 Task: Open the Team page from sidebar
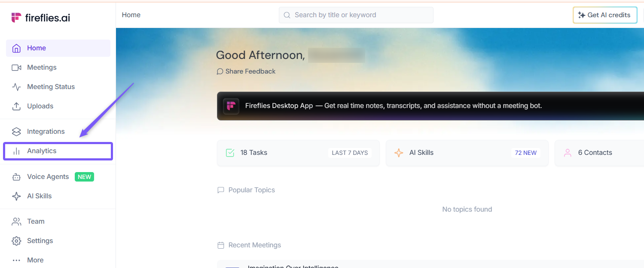[x=36, y=222]
